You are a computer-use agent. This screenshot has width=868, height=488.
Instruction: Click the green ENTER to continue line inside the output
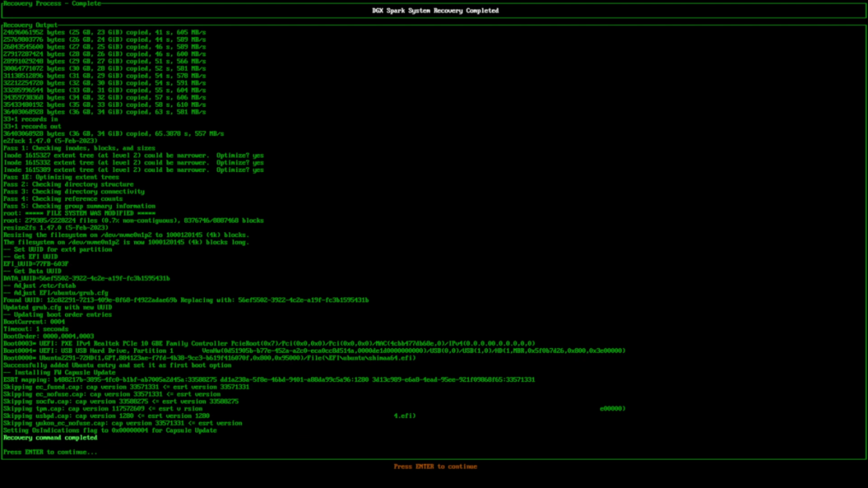51,452
